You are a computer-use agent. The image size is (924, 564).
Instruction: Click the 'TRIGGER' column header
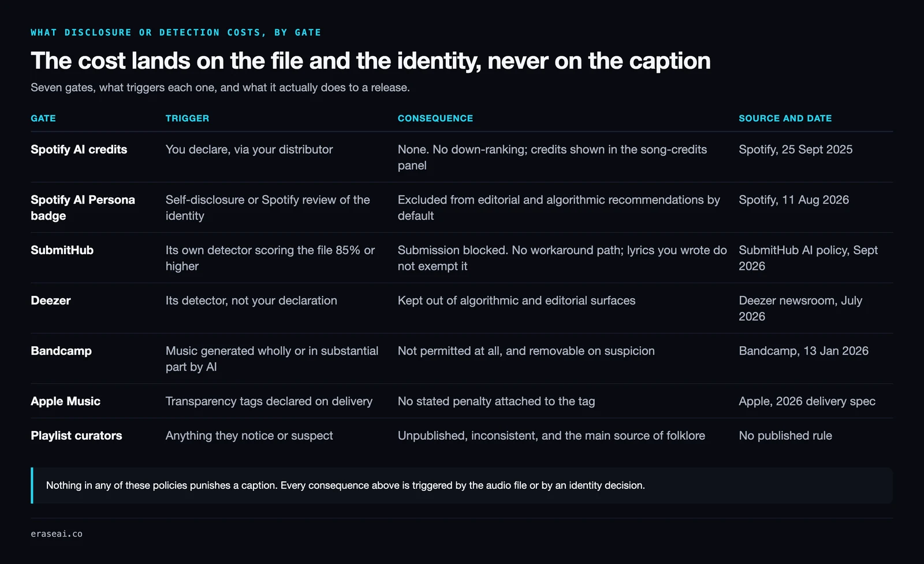click(x=187, y=118)
